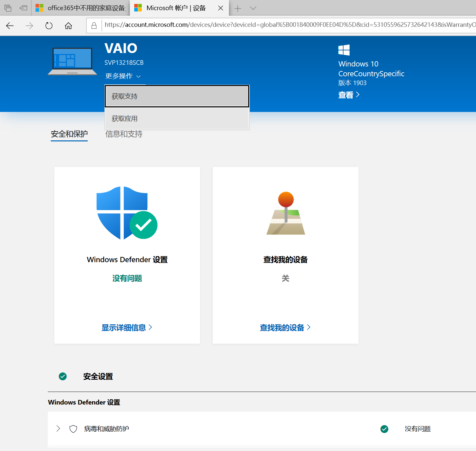Click the Windows Defender 设置 card title

click(x=127, y=260)
